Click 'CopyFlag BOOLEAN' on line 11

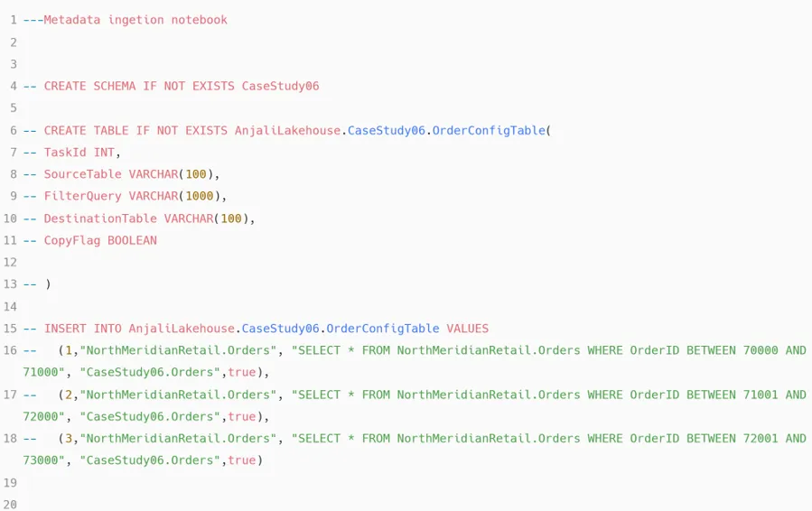[100, 240]
